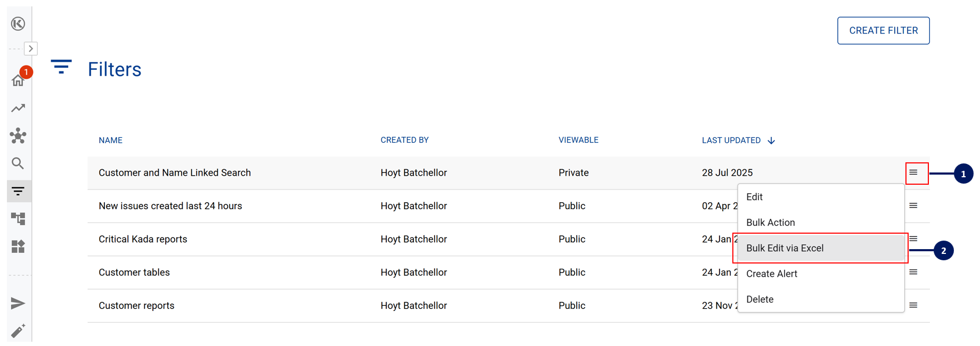Open menu for Customer and Name Linked Search
This screenshot has height=346, width=980.
coord(913,172)
